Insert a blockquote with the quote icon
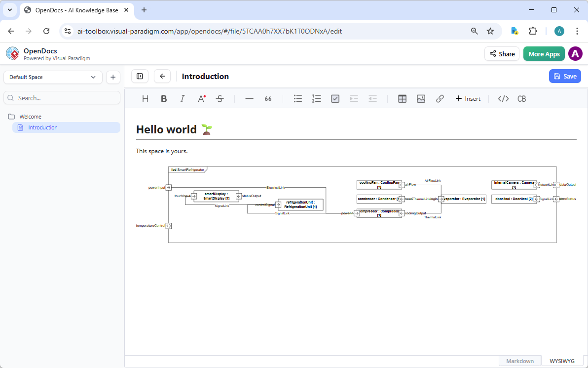The width and height of the screenshot is (588, 368). point(268,98)
